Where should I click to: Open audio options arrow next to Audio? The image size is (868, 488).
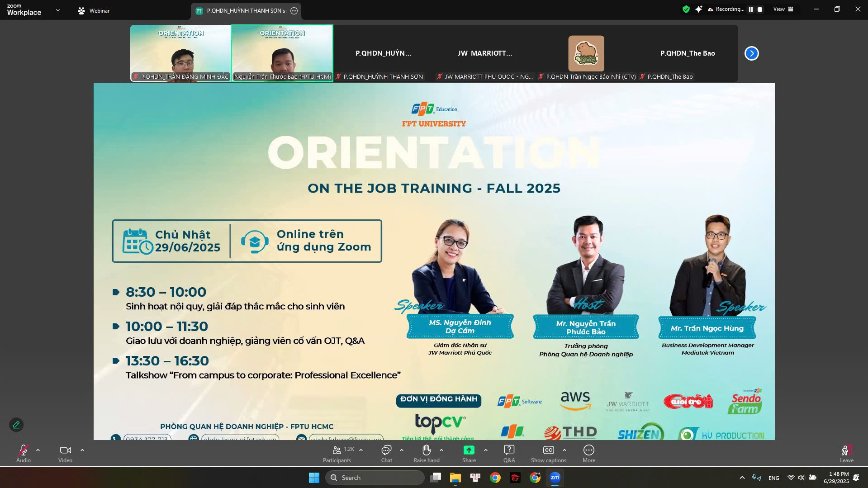coord(38,450)
